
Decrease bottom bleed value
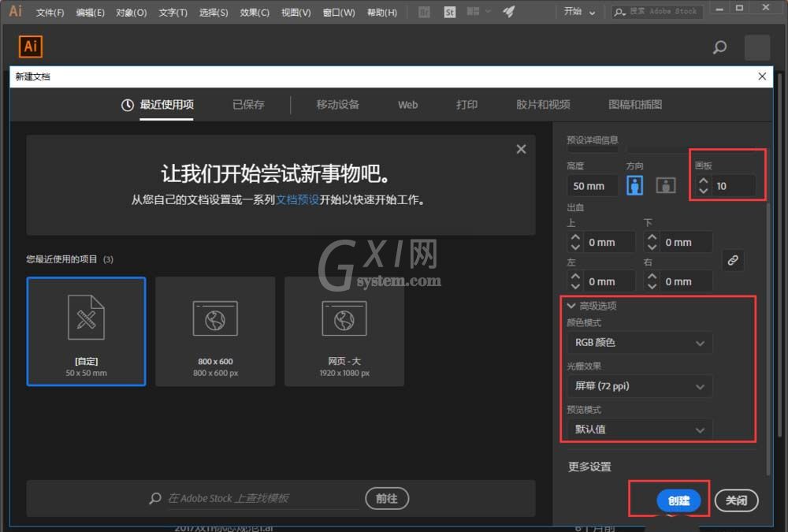point(652,247)
